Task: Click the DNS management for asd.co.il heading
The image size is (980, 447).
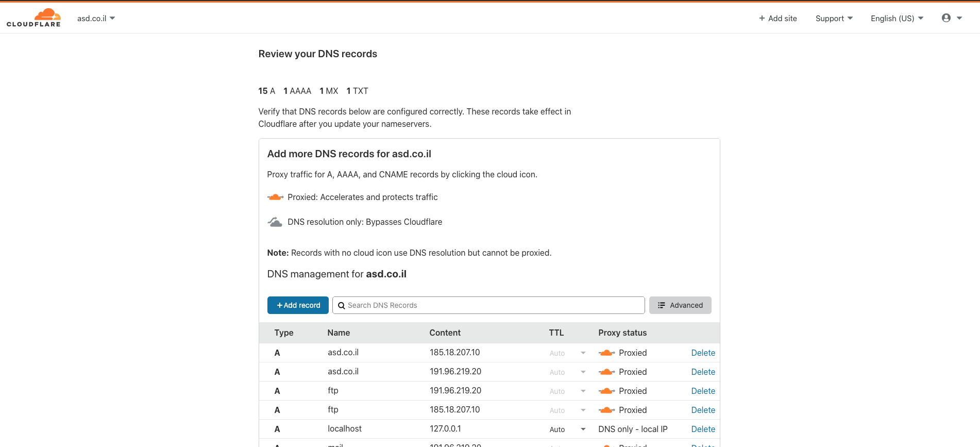Action: (337, 274)
